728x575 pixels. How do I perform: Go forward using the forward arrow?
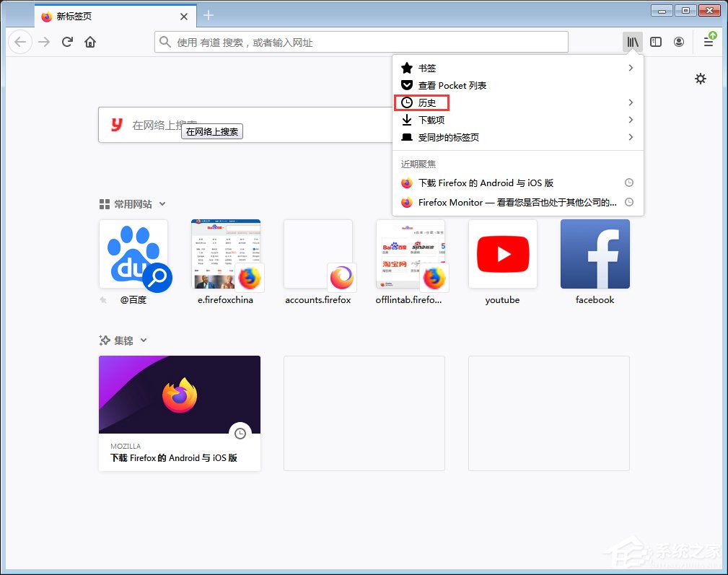[44, 43]
